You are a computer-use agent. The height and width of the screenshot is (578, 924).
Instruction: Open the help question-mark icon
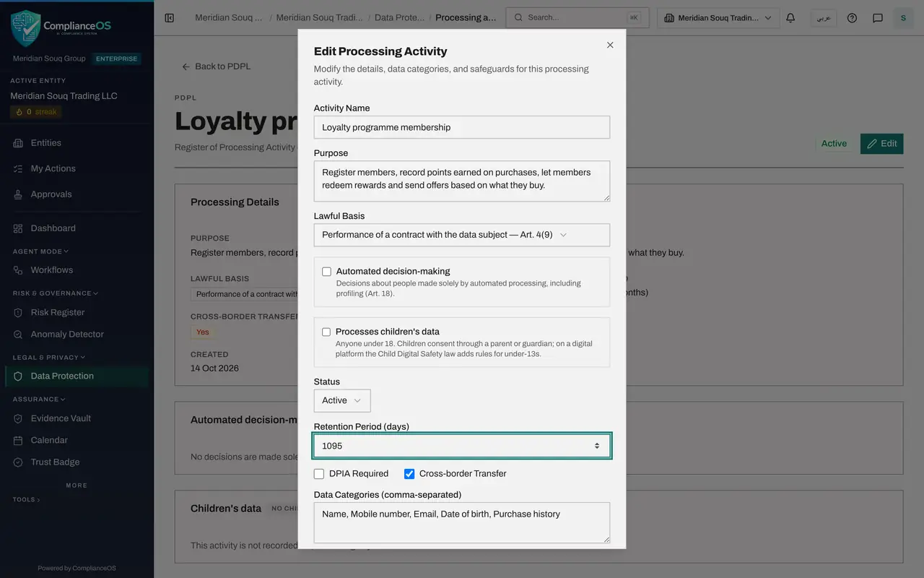[852, 18]
